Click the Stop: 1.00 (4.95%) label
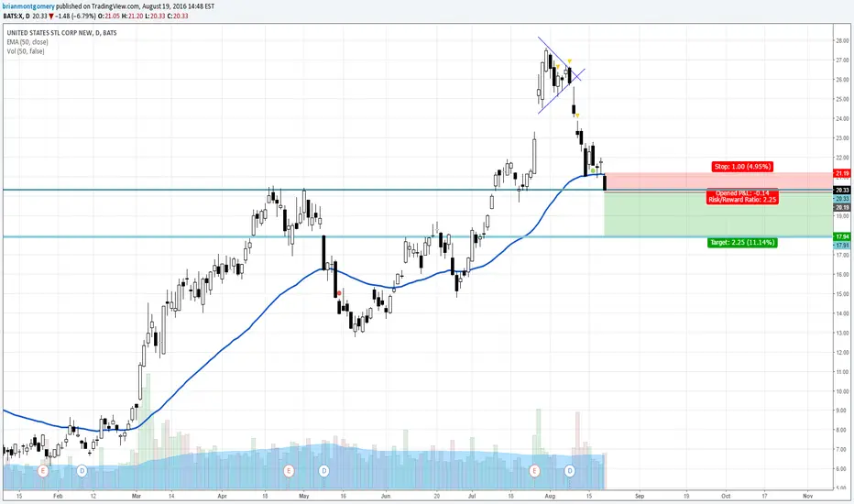The image size is (854, 504). coord(742,166)
